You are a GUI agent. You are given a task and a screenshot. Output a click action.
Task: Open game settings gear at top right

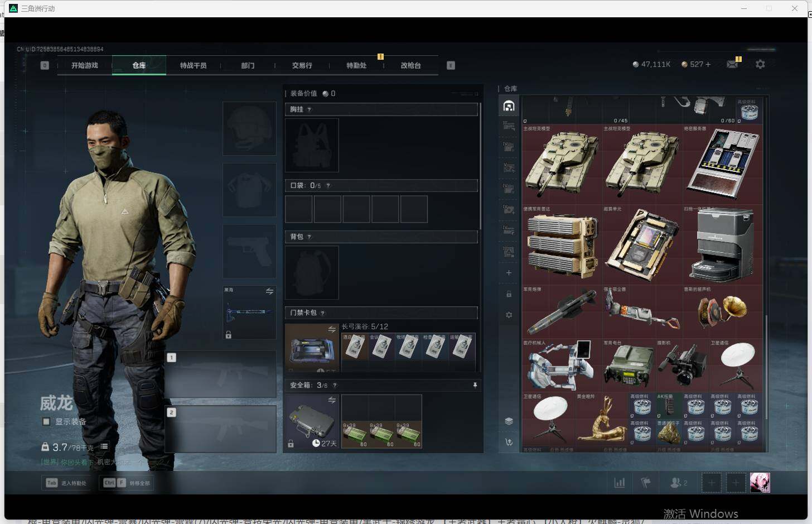point(760,65)
